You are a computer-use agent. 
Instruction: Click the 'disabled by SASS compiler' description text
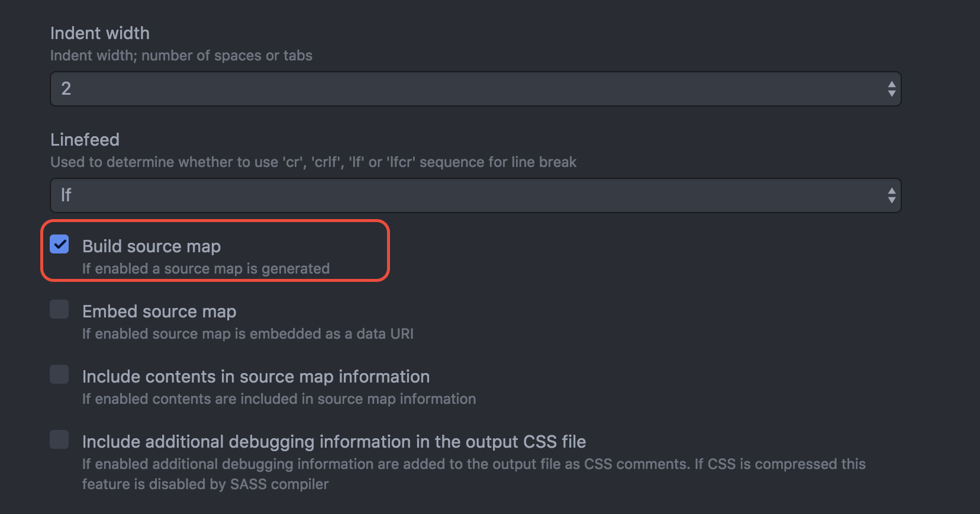205,484
